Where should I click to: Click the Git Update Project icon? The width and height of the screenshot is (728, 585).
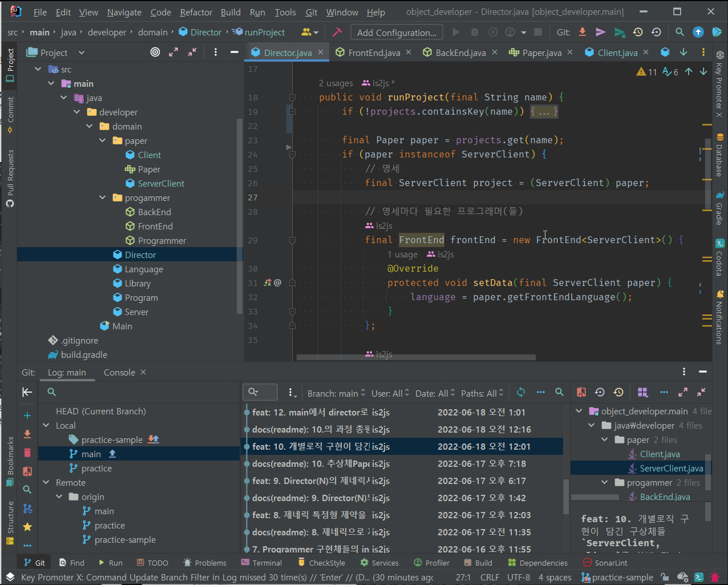point(582,33)
